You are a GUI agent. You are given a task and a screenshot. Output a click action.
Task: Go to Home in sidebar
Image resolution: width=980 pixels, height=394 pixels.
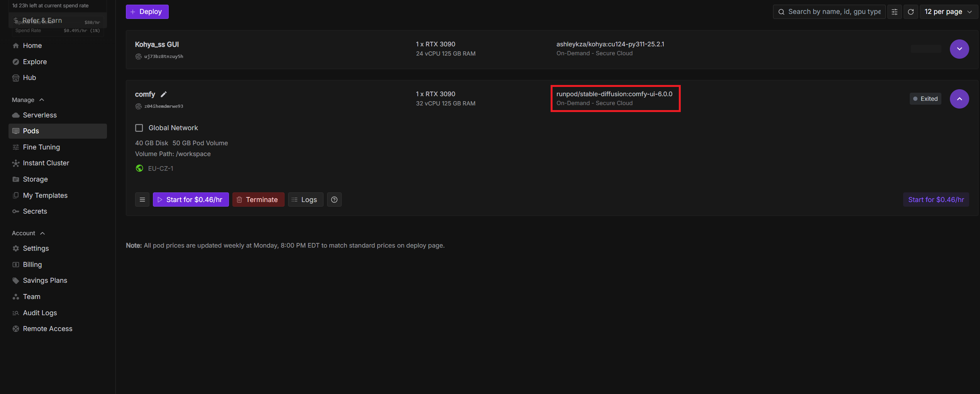click(x=58, y=46)
